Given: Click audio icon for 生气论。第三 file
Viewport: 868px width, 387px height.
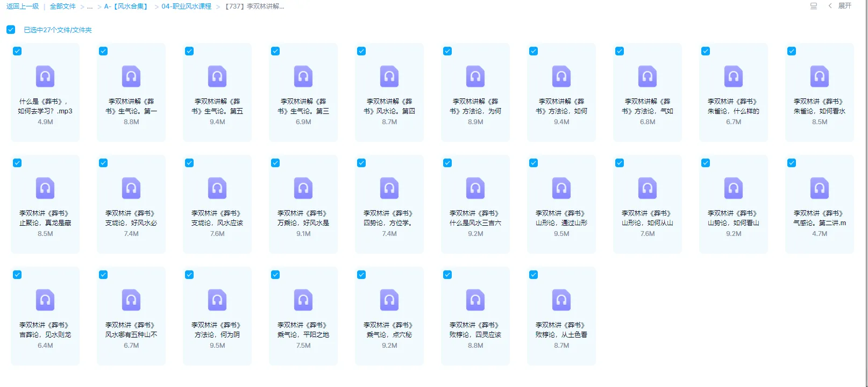Looking at the screenshot, I should pos(303,76).
